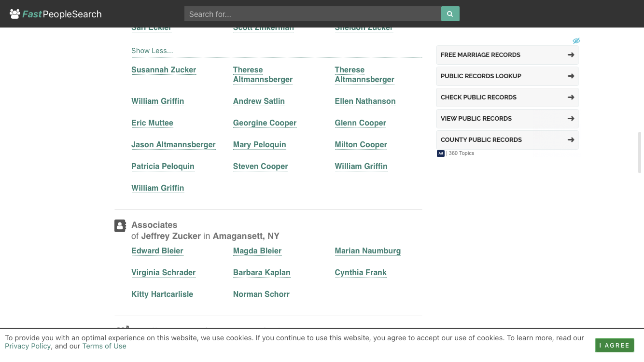Open associate Marian Naumburg
Screen dimensions: 644x362
coord(367,251)
